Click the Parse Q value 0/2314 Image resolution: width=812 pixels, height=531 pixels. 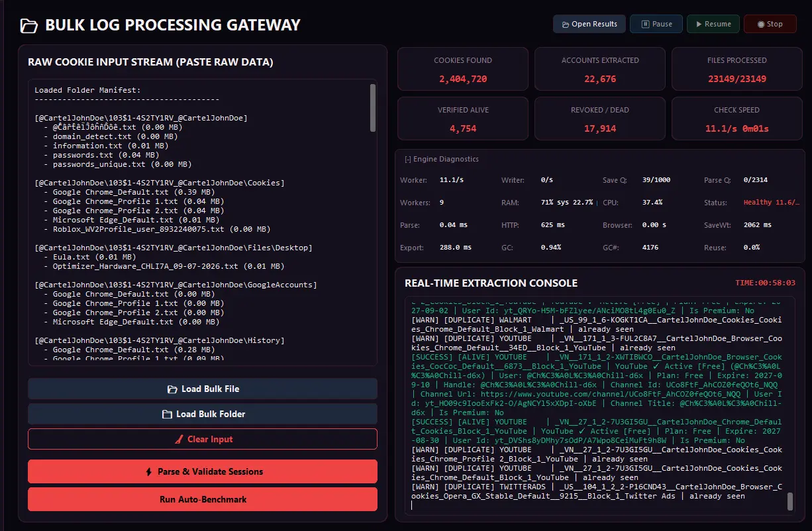(x=756, y=180)
